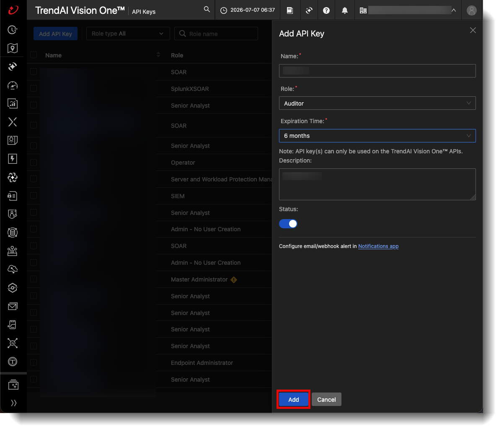Check the Server and Workload Protection row checkbox
504x434 pixels.
(x=34, y=179)
